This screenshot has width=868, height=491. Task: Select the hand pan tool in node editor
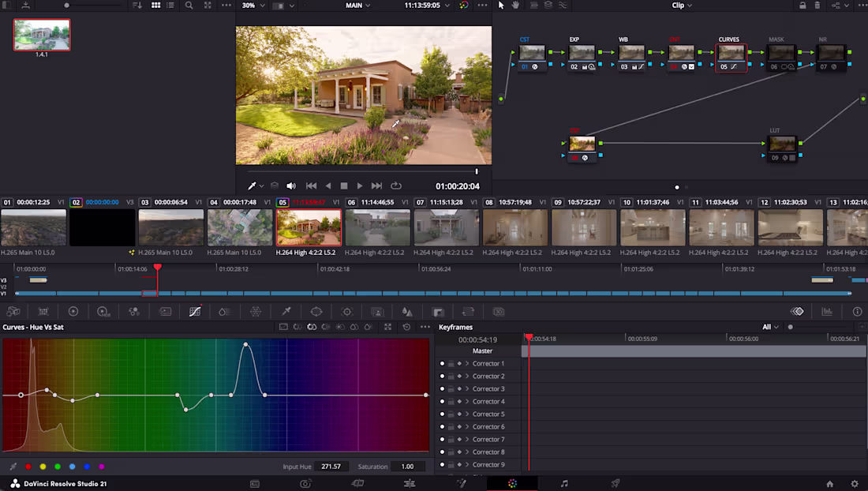tap(515, 5)
